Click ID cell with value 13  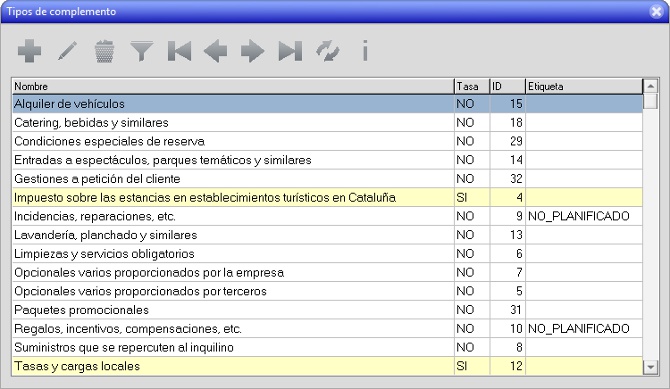[508, 235]
